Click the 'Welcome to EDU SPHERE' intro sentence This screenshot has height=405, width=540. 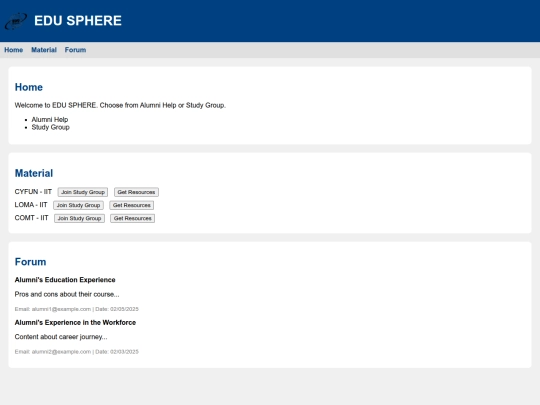tap(120, 105)
